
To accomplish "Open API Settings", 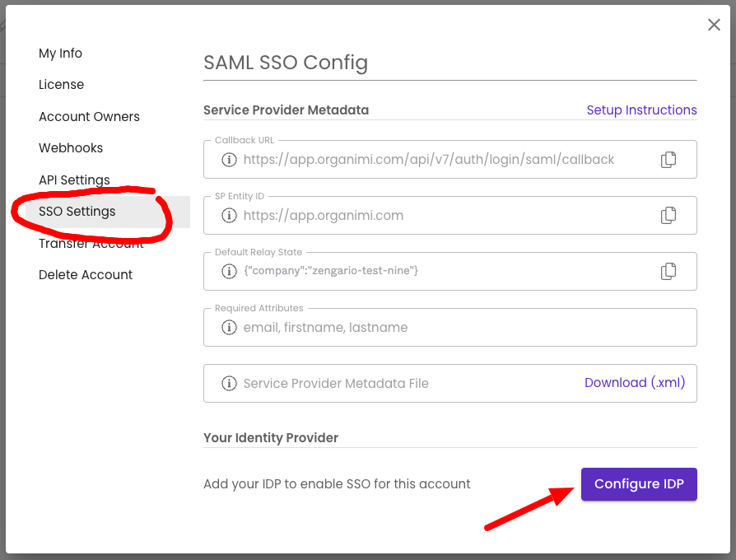I will (74, 180).
